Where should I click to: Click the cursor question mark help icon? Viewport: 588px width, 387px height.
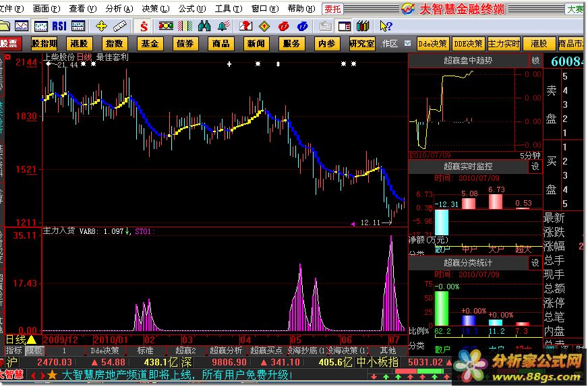pos(386,26)
